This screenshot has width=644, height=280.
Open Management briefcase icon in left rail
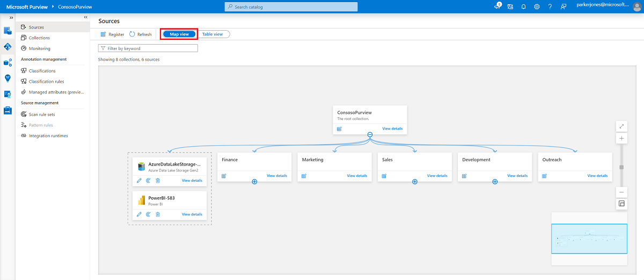8,110
